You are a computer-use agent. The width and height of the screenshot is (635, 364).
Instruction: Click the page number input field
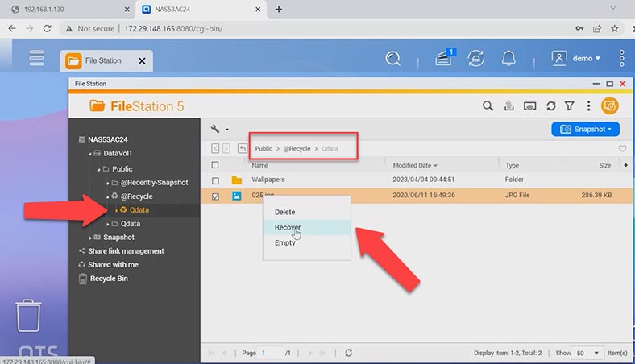pos(271,353)
